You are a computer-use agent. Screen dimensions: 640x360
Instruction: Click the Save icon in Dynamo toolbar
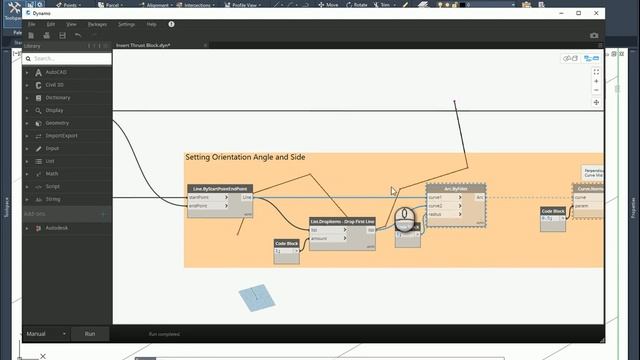62,36
